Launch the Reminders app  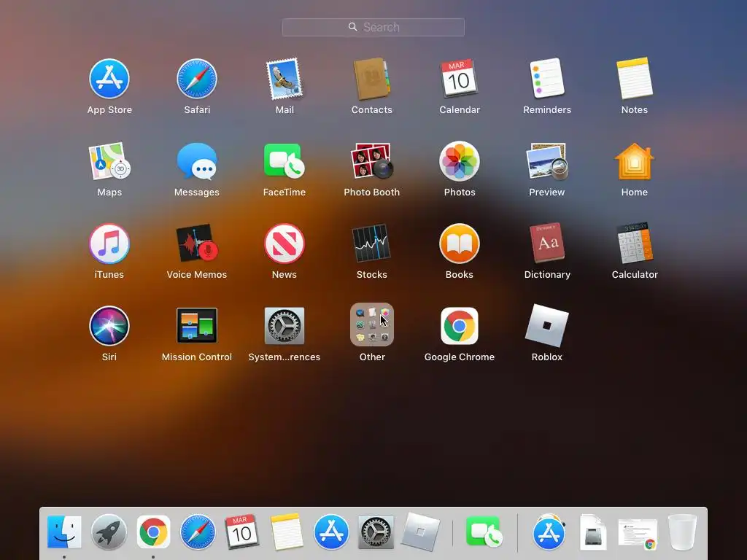(x=547, y=79)
